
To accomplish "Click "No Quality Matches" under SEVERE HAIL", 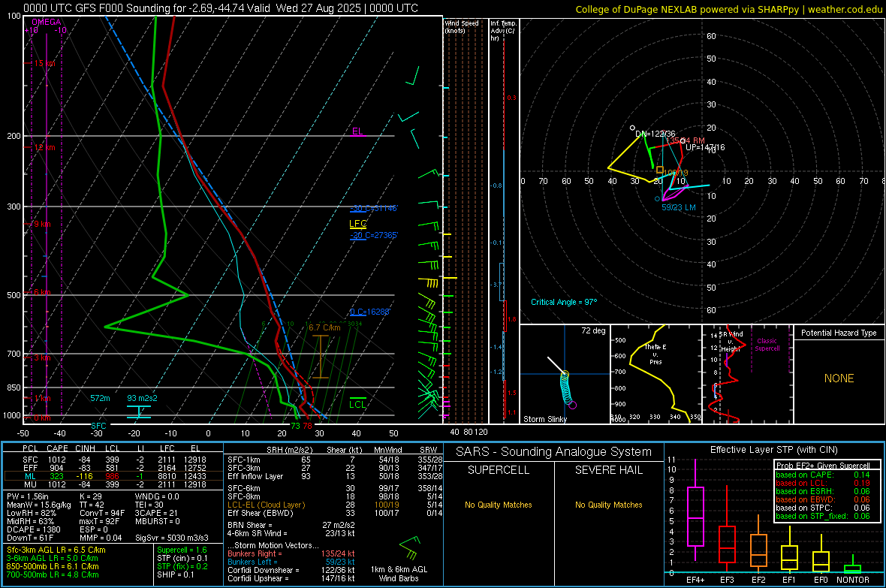I will tap(608, 505).
